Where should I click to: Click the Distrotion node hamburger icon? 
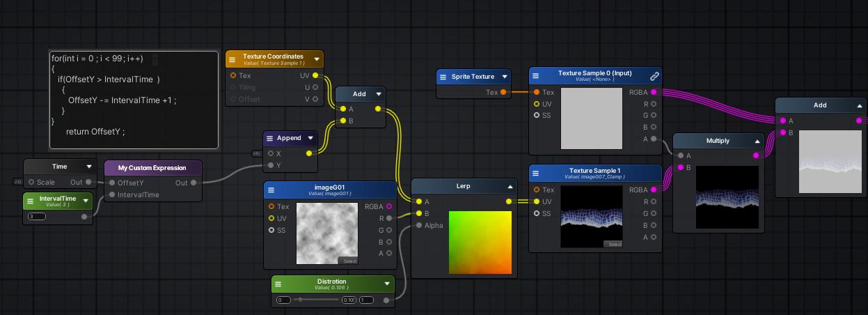pos(278,284)
